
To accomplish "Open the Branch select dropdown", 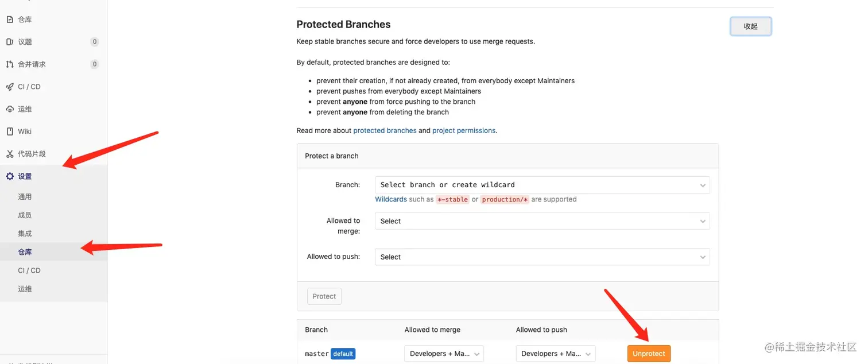I will pyautogui.click(x=542, y=185).
